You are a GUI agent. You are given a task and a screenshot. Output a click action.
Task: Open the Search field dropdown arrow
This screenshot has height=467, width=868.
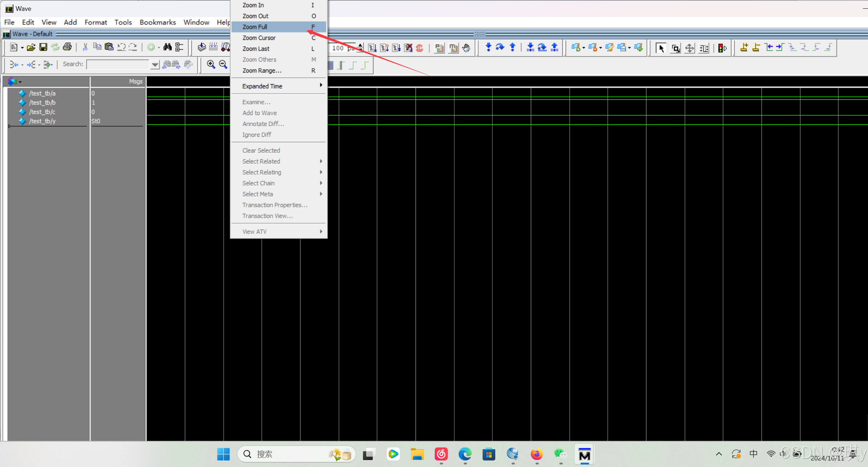pyautogui.click(x=155, y=65)
